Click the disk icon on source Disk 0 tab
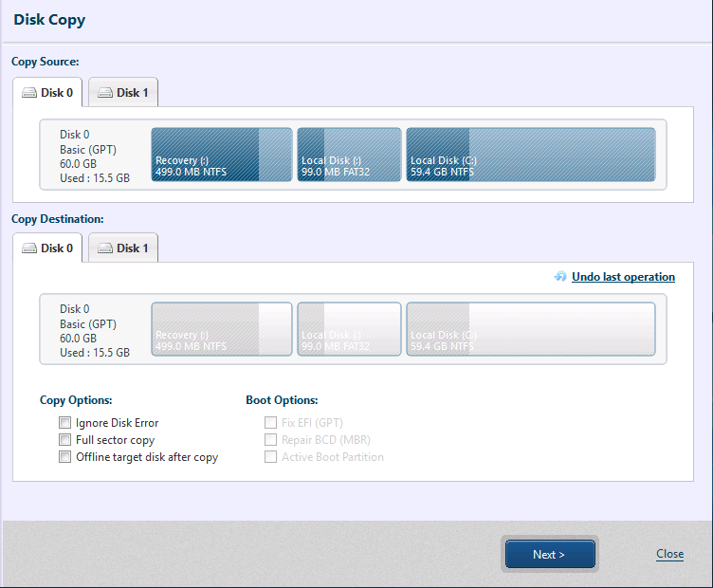Viewport: 713px width, 588px height. 29,93
